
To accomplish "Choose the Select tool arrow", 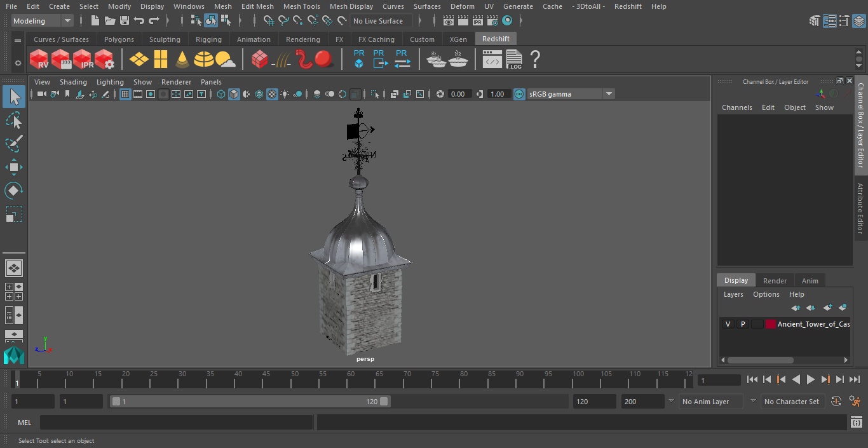I will (x=14, y=97).
